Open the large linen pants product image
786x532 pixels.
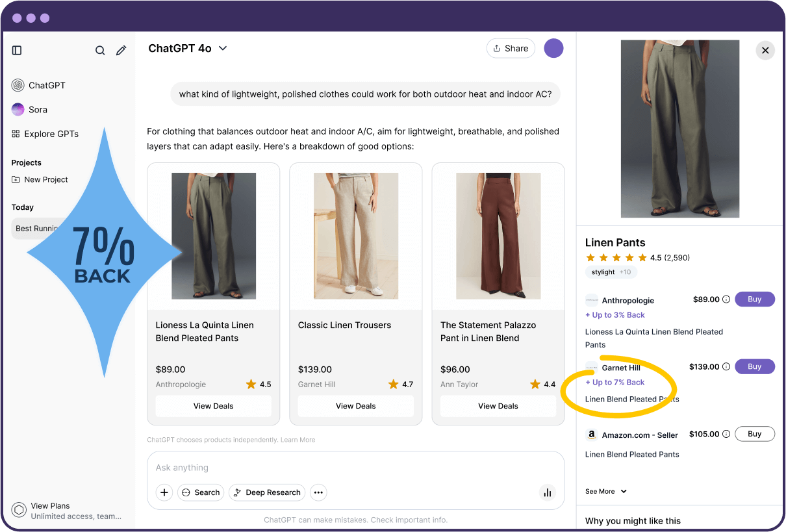680,129
